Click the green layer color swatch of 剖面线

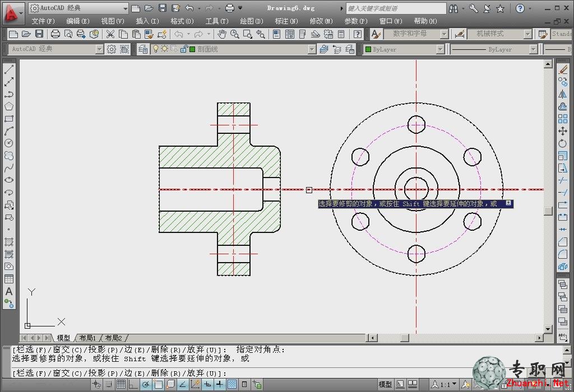click(192, 49)
